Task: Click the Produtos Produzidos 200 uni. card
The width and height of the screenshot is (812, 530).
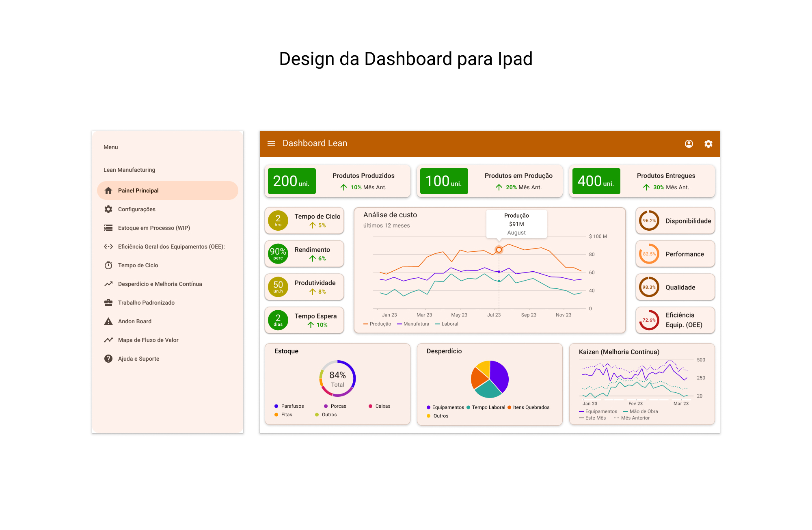Action: (337, 181)
